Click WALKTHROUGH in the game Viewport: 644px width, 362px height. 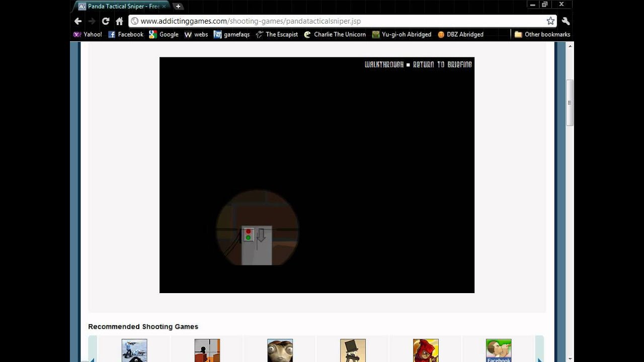(384, 65)
